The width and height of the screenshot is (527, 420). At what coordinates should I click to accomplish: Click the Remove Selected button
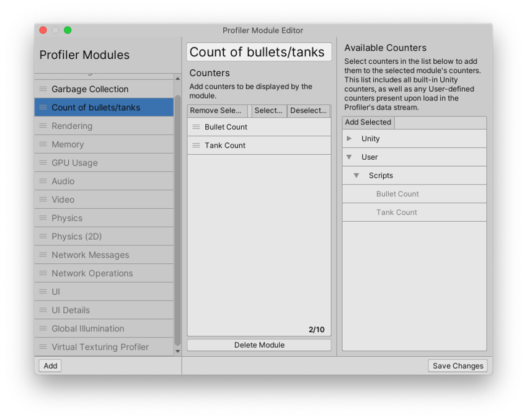click(x=218, y=111)
